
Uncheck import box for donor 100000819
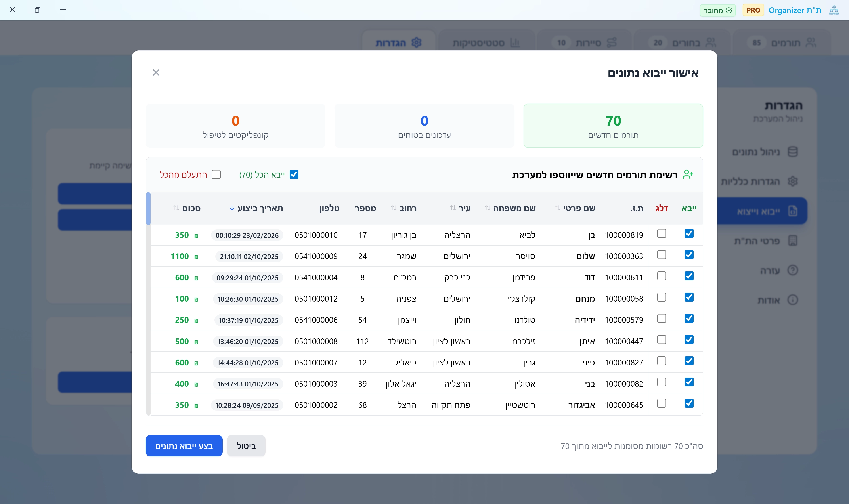click(x=689, y=234)
